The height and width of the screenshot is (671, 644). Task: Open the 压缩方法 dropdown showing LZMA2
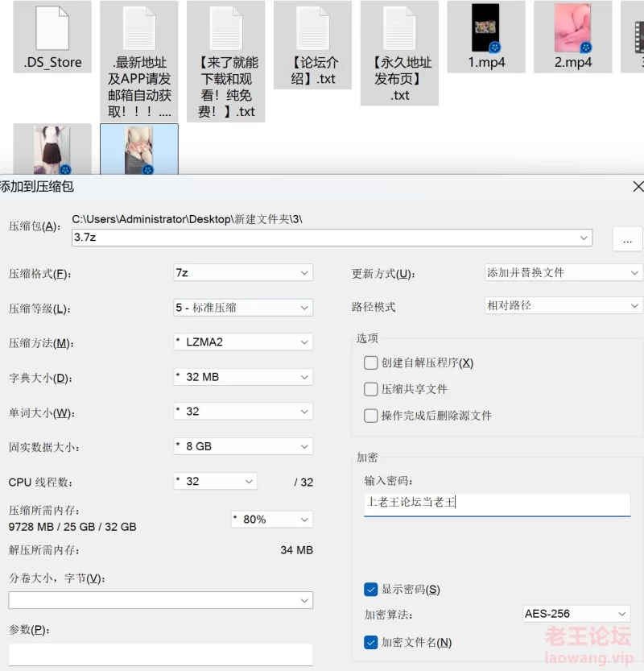point(243,342)
